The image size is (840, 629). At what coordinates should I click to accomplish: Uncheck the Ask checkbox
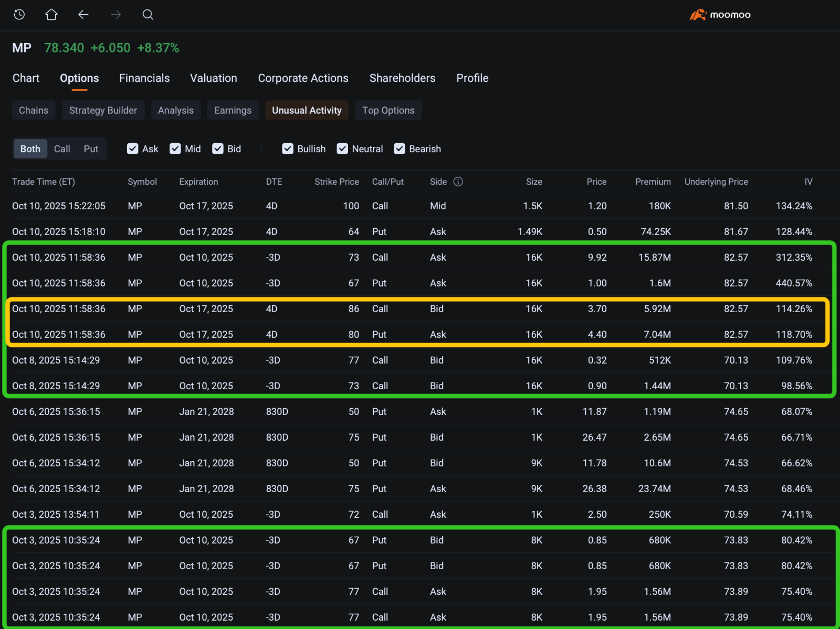pyautogui.click(x=133, y=149)
